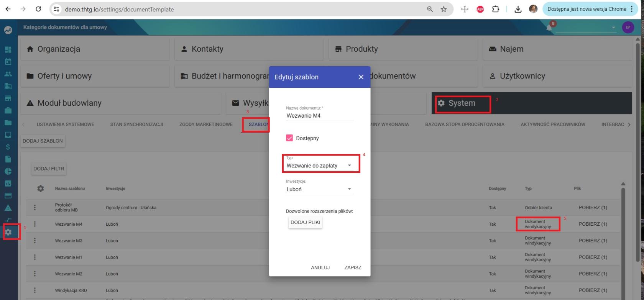
Task: Switch to Ustawienia systemowe tab
Action: click(x=65, y=125)
